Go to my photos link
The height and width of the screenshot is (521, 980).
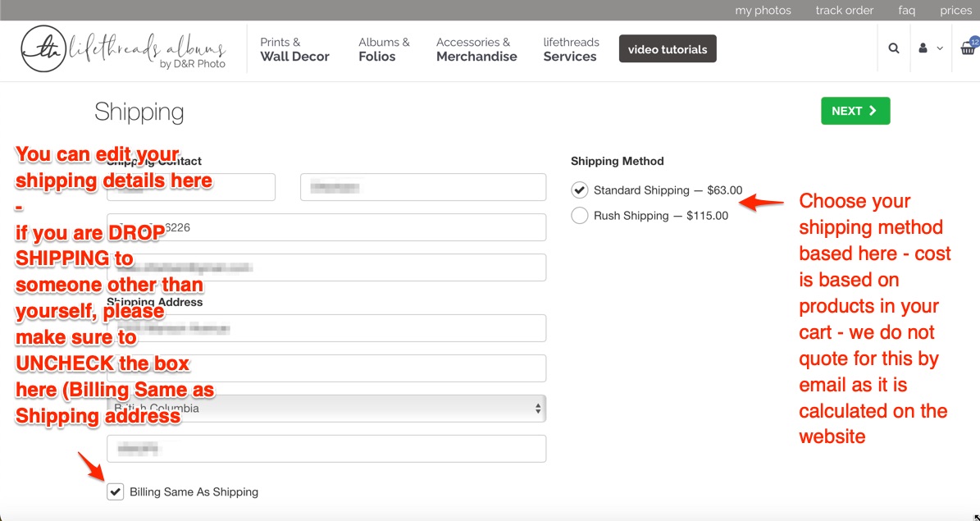click(763, 11)
